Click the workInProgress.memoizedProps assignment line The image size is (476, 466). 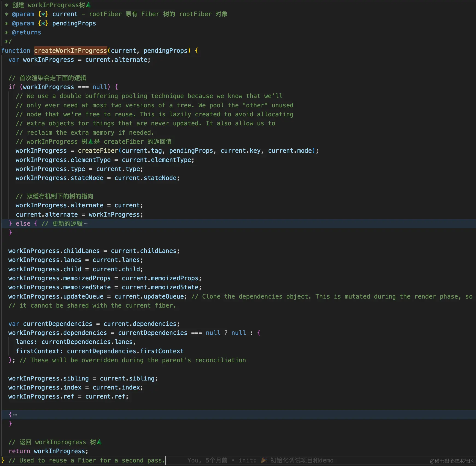pos(105,278)
